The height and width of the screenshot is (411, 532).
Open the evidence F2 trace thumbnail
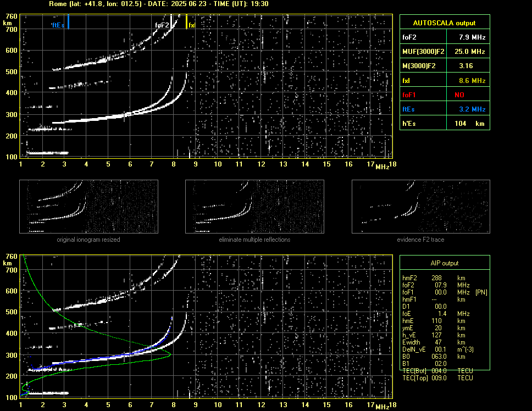pyautogui.click(x=421, y=207)
